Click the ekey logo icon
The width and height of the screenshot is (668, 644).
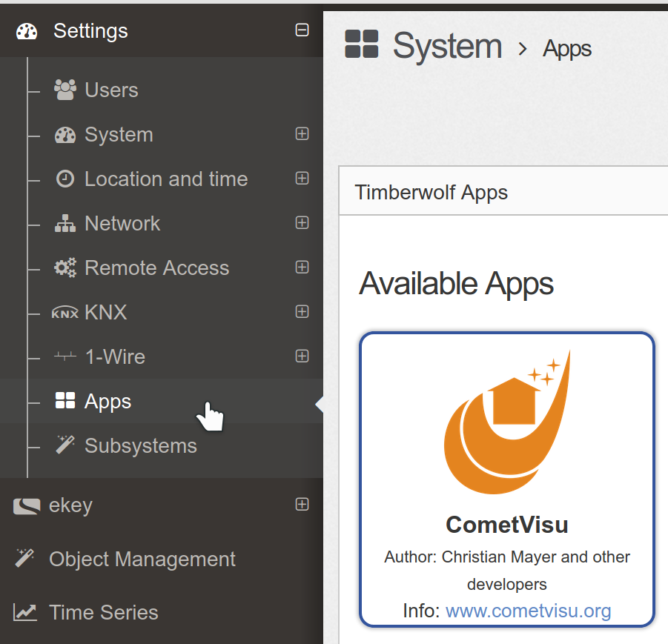coord(27,506)
